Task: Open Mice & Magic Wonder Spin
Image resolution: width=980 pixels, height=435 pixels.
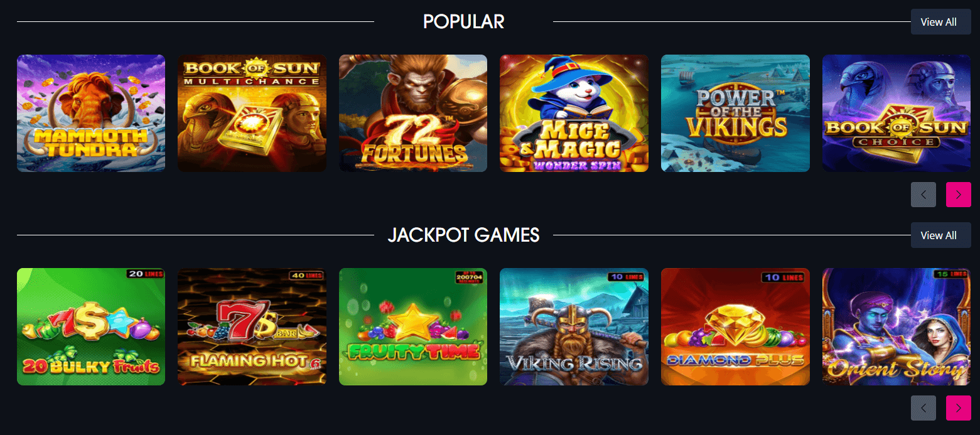Action: 574,113
